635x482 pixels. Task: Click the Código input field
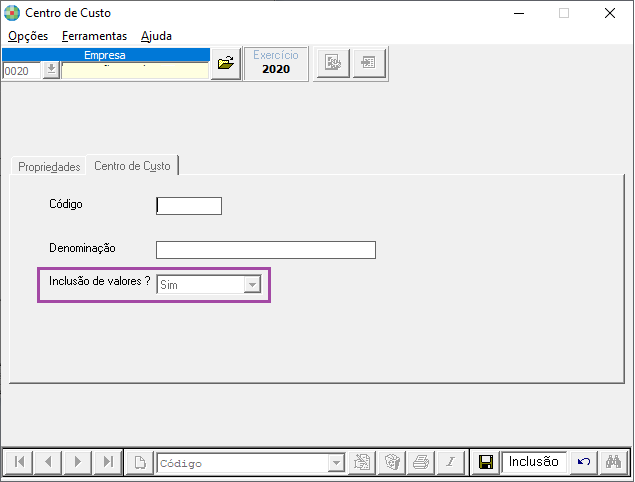click(x=189, y=206)
